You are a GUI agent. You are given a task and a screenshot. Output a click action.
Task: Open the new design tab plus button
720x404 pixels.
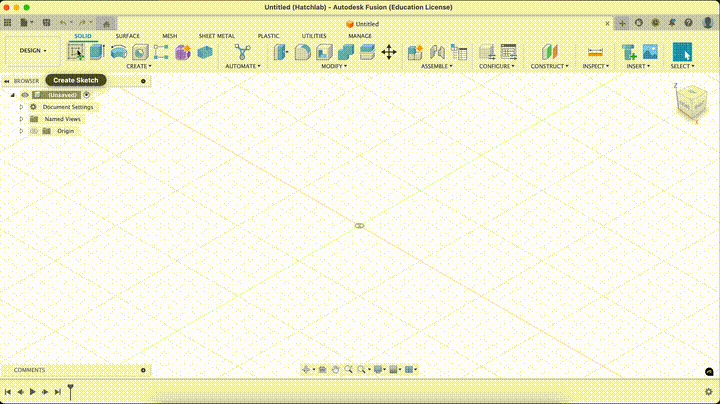(x=622, y=23)
